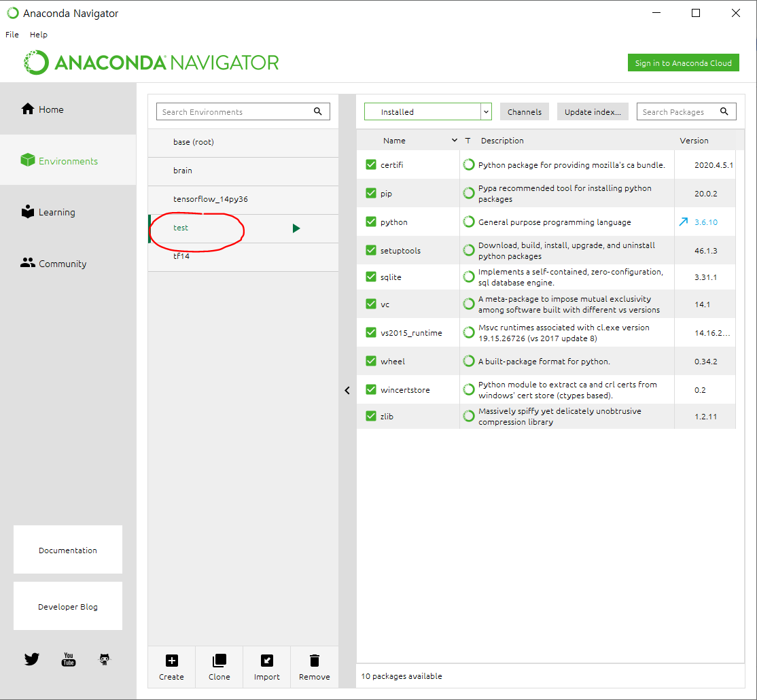Open the YouTube icon link
The height and width of the screenshot is (700, 757).
click(69, 659)
